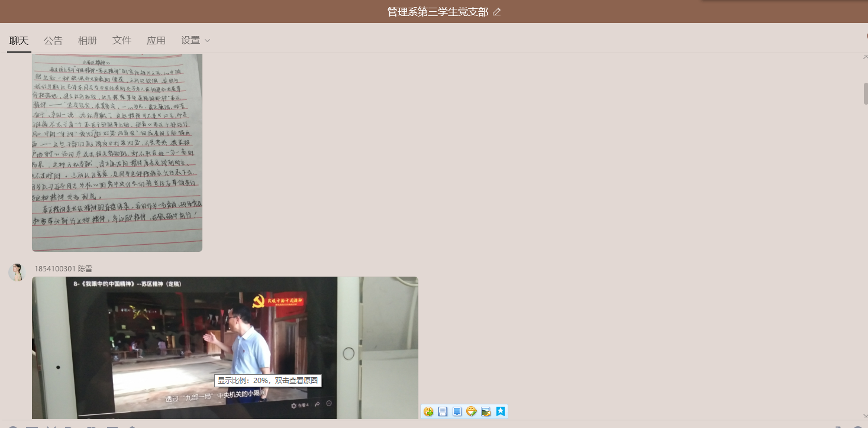Click sender name 1854100301 陈雪
868x428 pixels.
coord(63,269)
